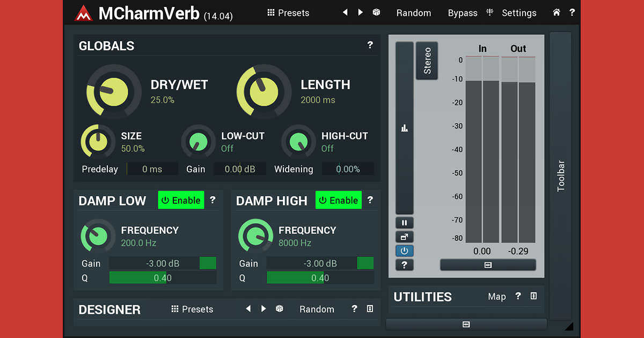The image size is (644, 338).
Task: Open the vertical Toolbar strip
Action: point(561,175)
